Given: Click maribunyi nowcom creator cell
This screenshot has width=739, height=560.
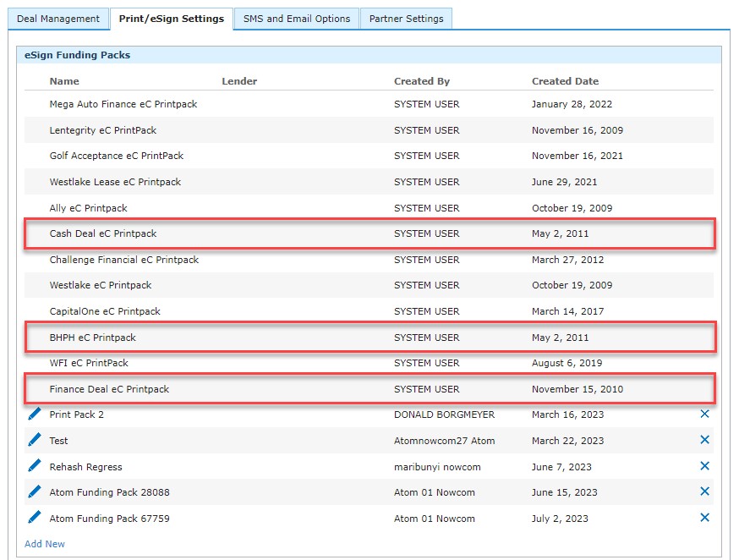Looking at the screenshot, I should point(437,467).
